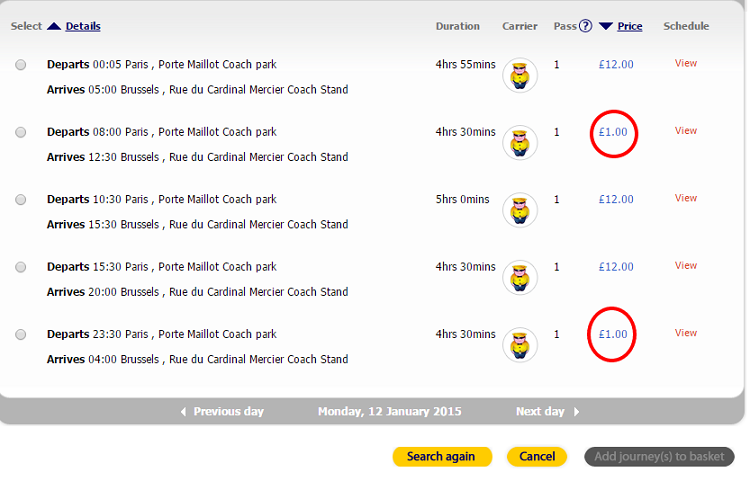Click Add journey(s) to basket button
Viewport: 750px width, 481px height.
659,457
